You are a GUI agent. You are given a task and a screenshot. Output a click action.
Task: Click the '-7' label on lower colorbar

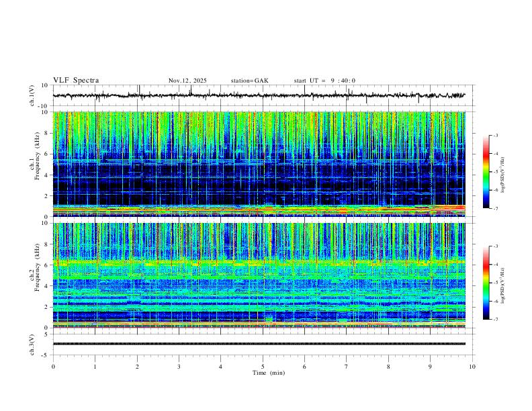click(x=496, y=320)
